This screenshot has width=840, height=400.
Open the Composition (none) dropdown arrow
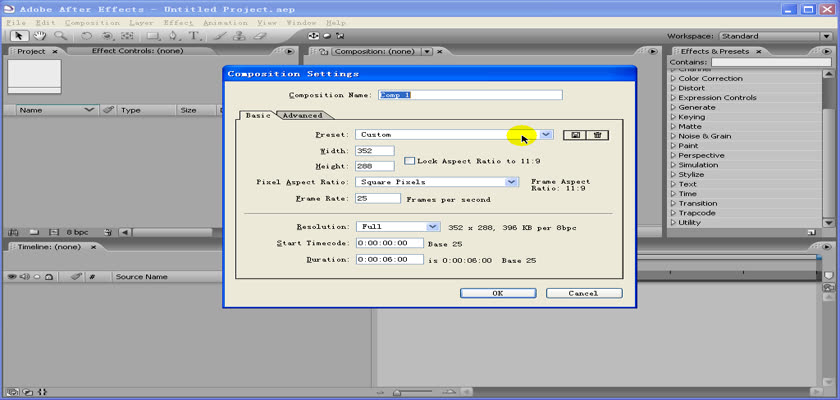click(x=426, y=51)
